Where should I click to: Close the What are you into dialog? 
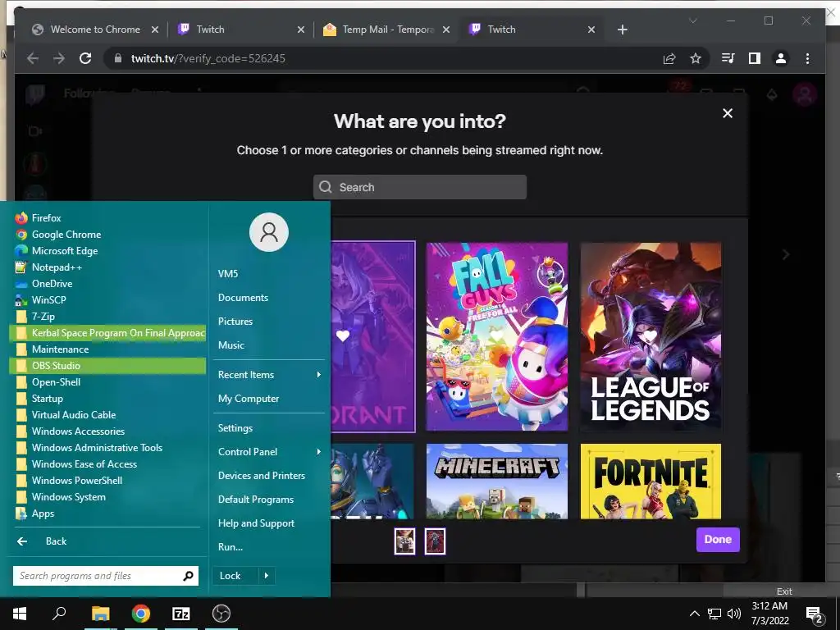[x=728, y=113]
